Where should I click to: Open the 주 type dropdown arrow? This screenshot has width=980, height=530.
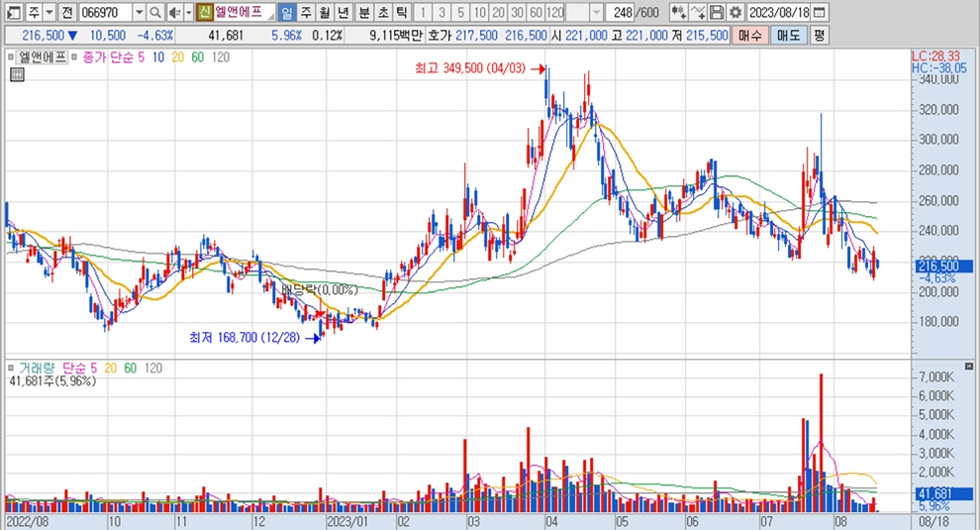click(49, 13)
